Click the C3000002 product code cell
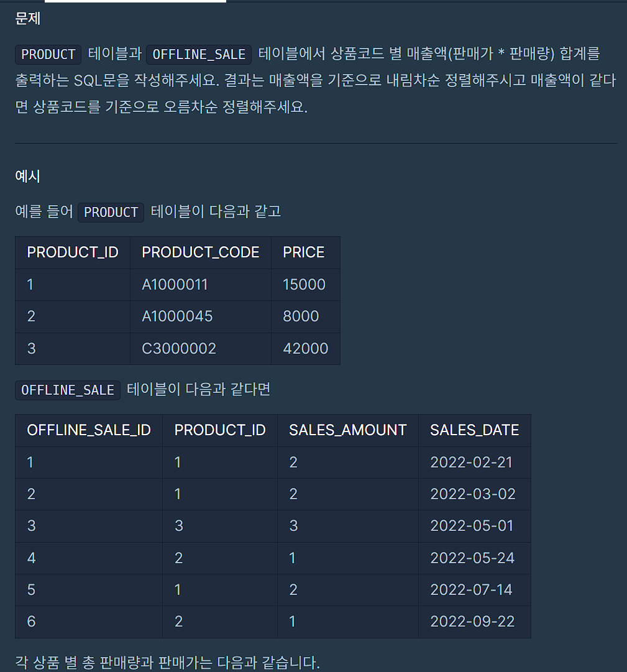Image resolution: width=627 pixels, height=672 pixels. pyautogui.click(x=201, y=348)
